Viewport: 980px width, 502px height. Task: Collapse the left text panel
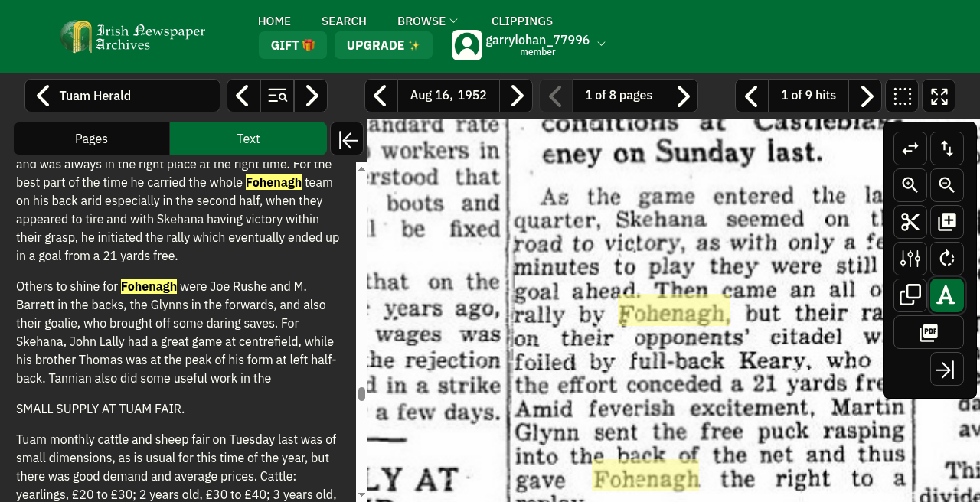[347, 139]
